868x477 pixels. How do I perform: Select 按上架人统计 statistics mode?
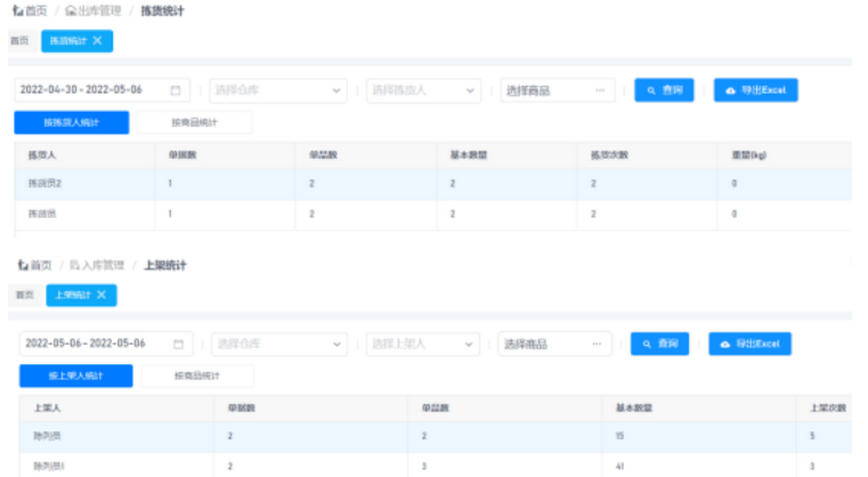[x=76, y=376]
